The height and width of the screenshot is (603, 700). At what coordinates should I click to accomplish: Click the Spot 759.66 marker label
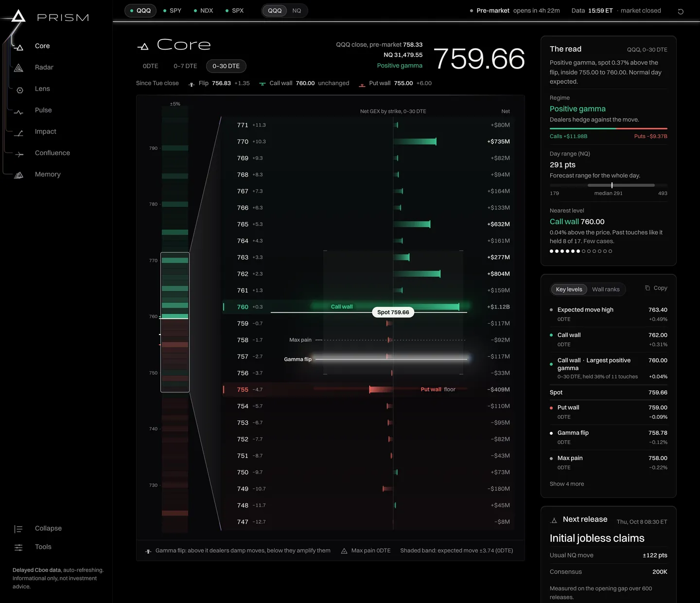tap(393, 312)
